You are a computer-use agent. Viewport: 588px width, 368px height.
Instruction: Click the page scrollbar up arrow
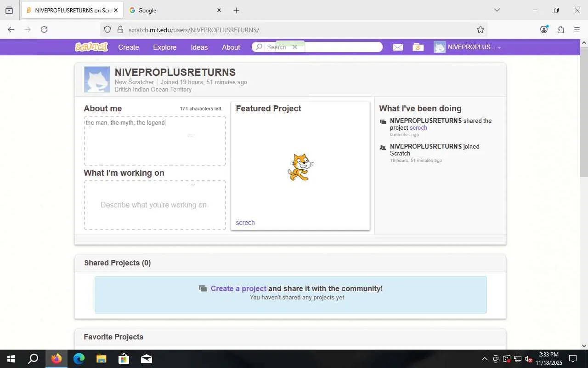(584, 43)
